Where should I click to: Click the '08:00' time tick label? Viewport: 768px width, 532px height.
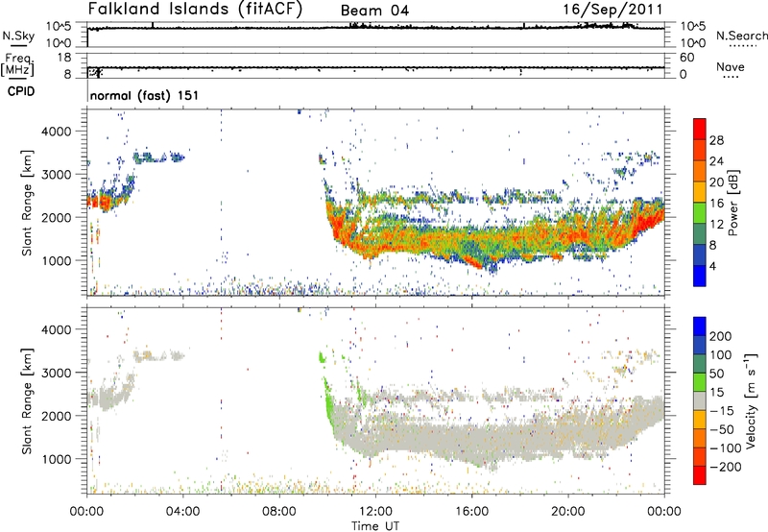(279, 512)
